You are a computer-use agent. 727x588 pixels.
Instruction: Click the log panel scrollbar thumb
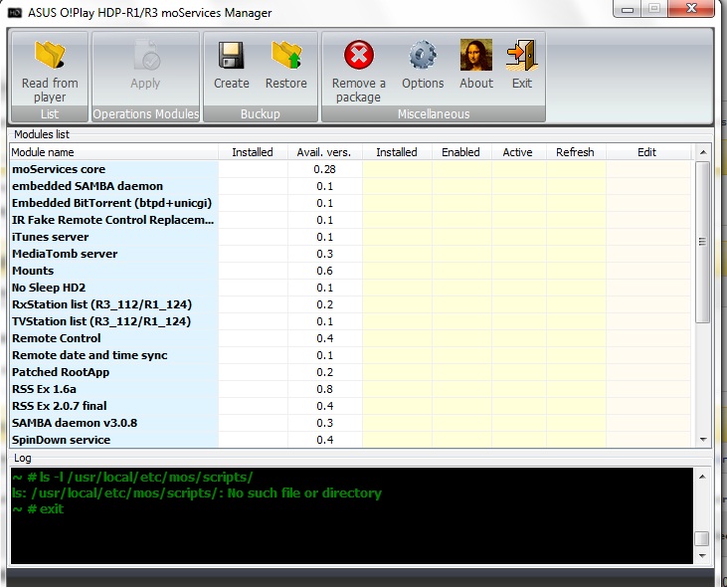702,538
